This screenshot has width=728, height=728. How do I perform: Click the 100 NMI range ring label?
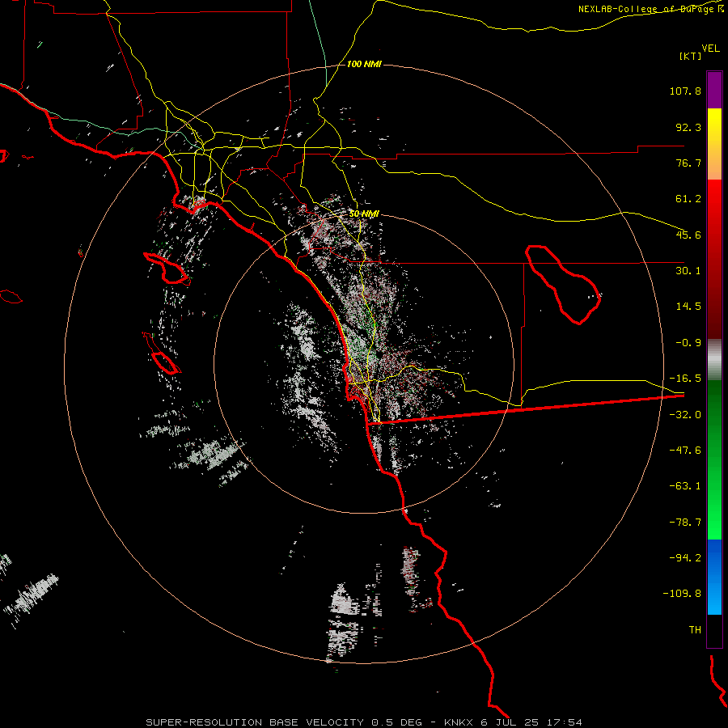click(x=364, y=64)
